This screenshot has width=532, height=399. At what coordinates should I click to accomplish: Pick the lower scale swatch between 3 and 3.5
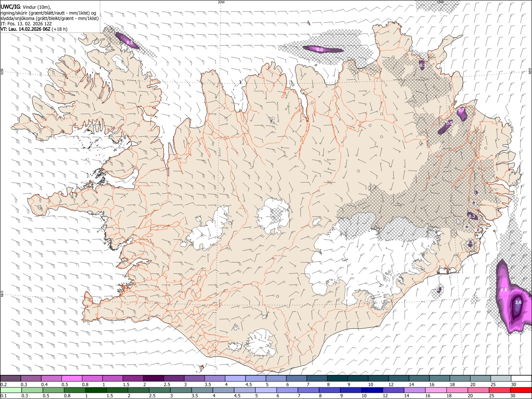181,390
